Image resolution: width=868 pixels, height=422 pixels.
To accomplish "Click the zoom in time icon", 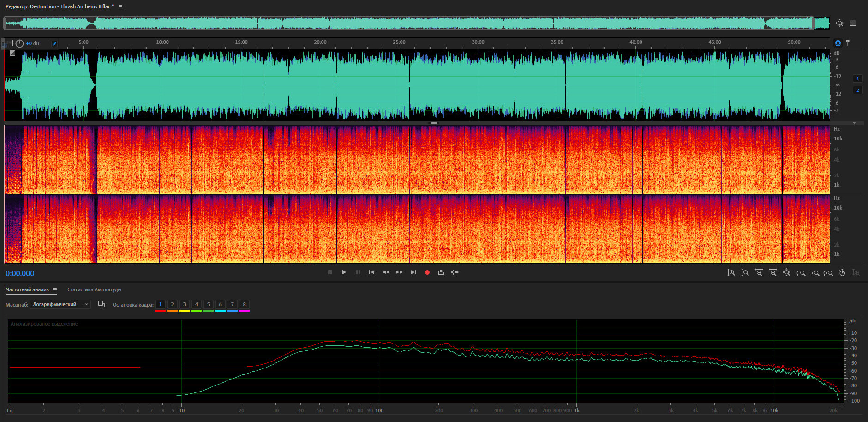I will (x=759, y=273).
